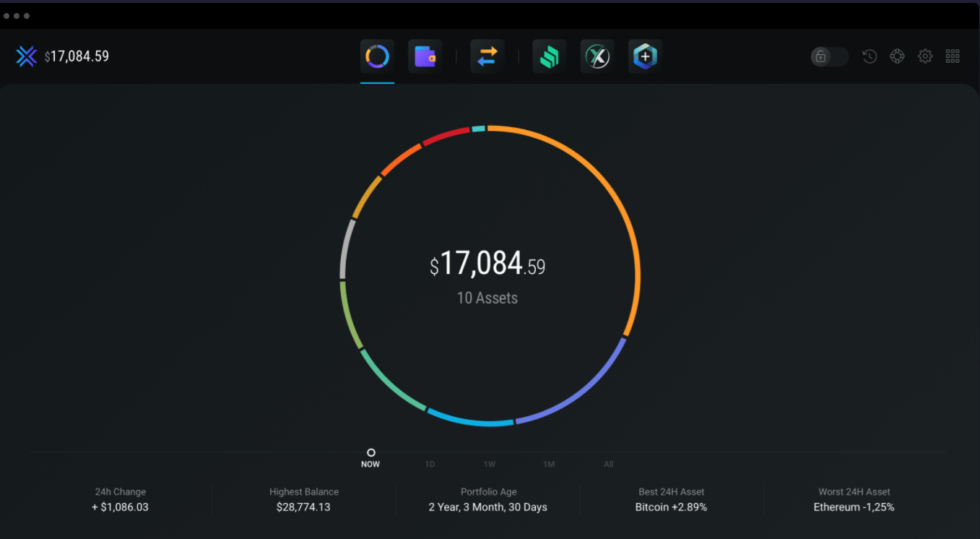Open the history clock icon
The width and height of the screenshot is (980, 539).
tap(870, 56)
